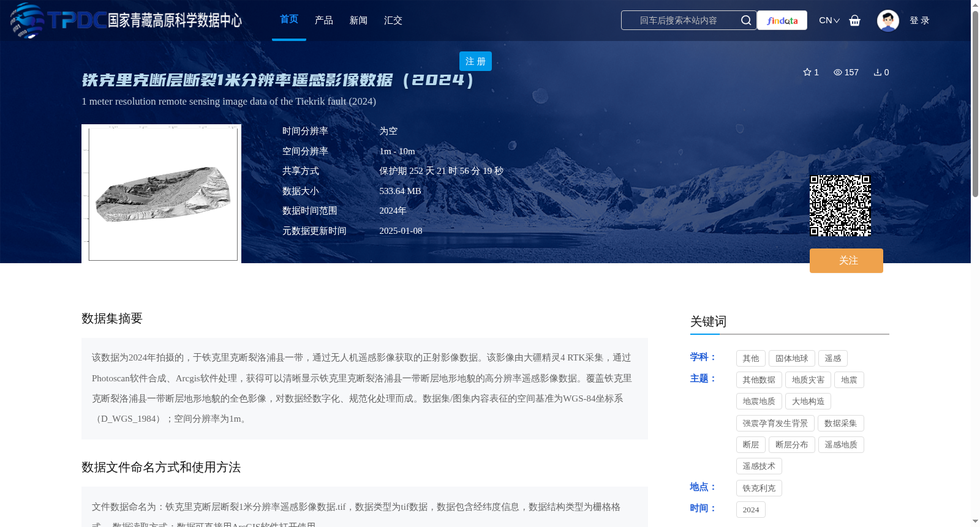Click the 533.64 MB data size value

400,191
